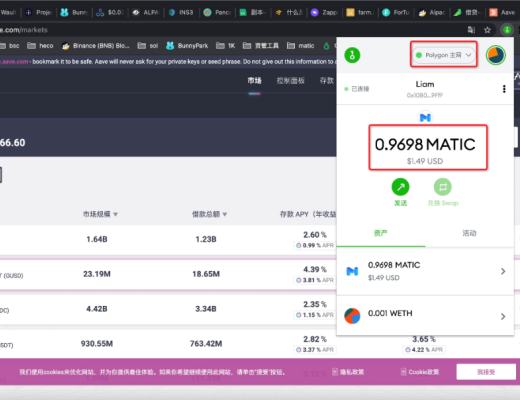This screenshot has height=400, width=520.
Task: Click the MATIC token icon in the asset list
Action: coord(352,271)
